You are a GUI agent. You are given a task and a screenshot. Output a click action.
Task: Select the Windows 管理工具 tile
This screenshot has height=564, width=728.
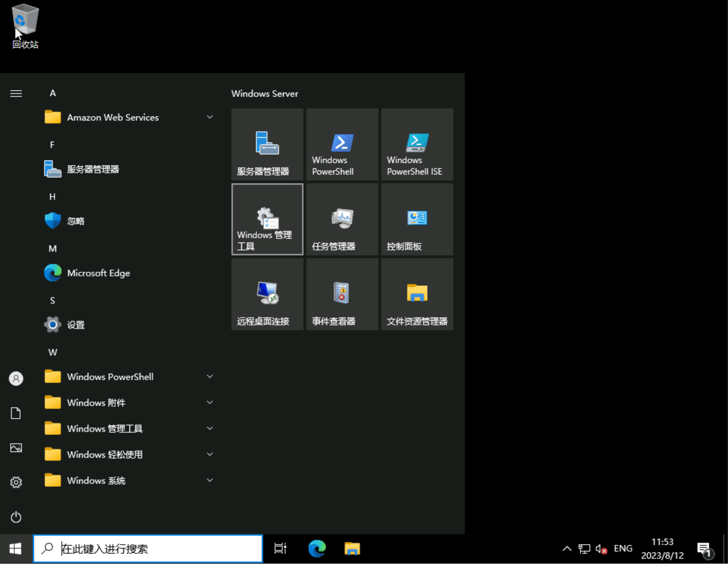[x=267, y=219]
